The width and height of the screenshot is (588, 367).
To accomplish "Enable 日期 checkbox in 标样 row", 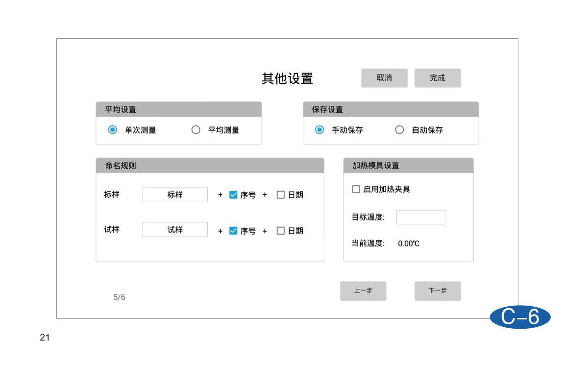I will [281, 195].
